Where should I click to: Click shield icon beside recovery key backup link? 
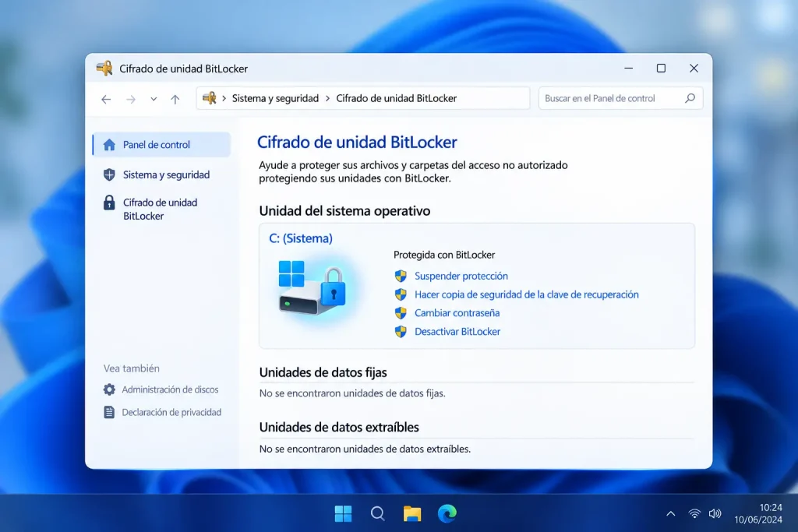401,294
